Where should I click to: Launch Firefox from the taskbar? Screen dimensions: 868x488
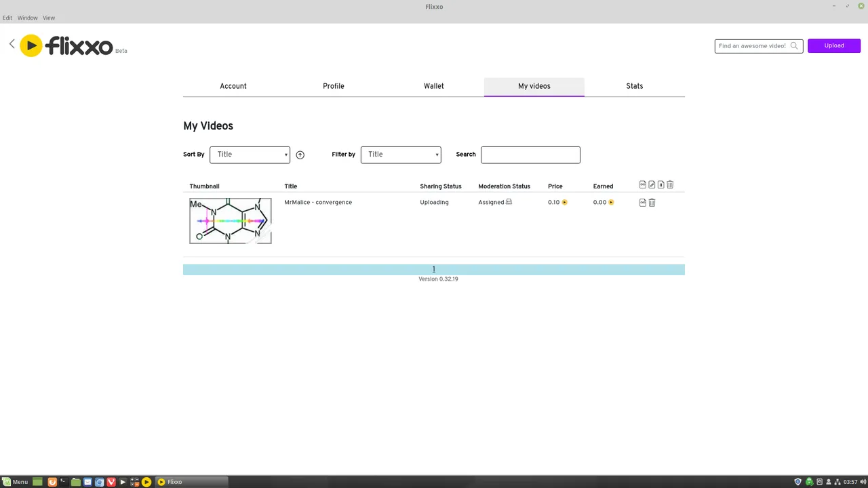coord(52,482)
